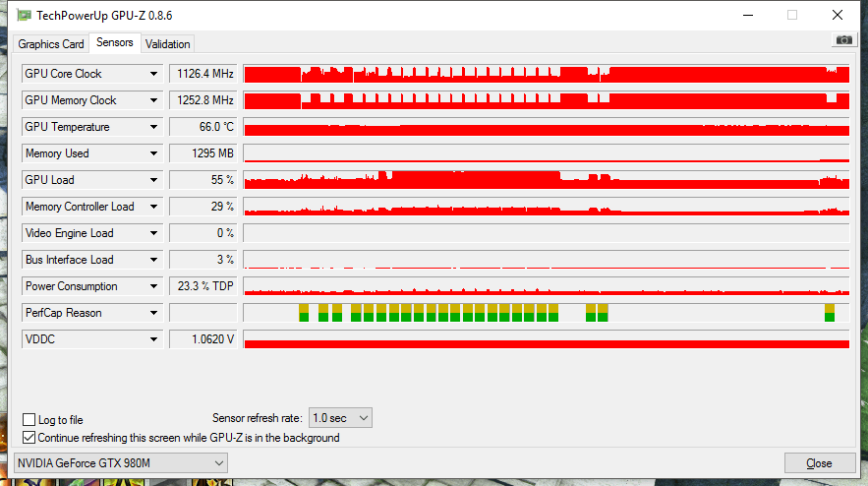This screenshot has height=486, width=868.
Task: Click the 1.0620 V VDDC value
Action: [x=203, y=339]
